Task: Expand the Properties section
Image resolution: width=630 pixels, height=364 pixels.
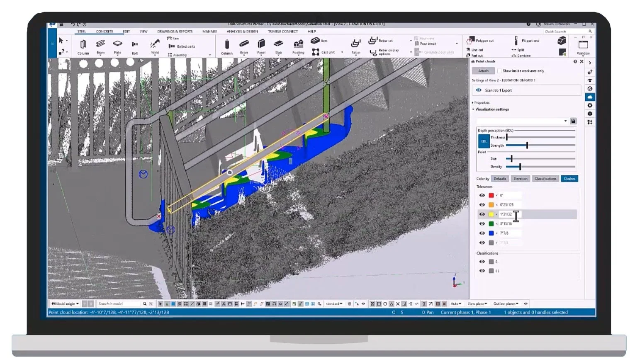Action: [x=481, y=102]
